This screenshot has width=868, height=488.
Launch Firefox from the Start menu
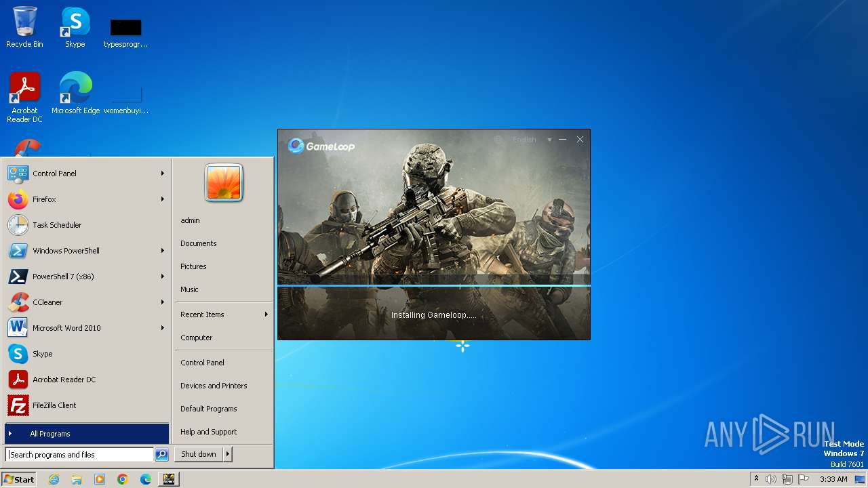click(x=86, y=199)
